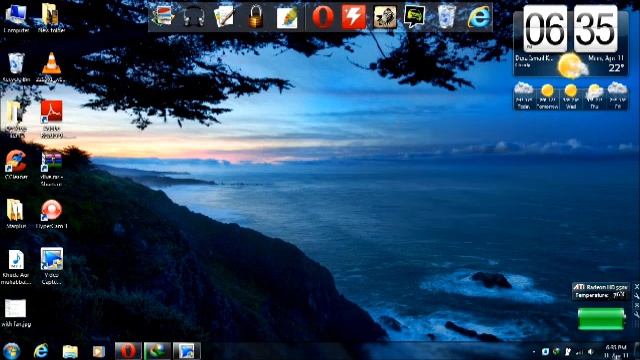The image size is (640, 360).
Task: Select the Thu forecast in weather widget
Action: pyautogui.click(x=594, y=96)
